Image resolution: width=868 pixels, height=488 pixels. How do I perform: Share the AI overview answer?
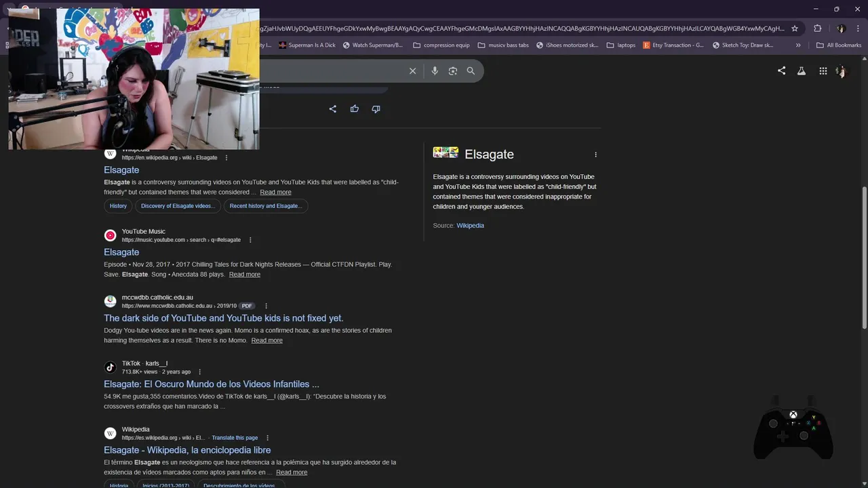333,109
